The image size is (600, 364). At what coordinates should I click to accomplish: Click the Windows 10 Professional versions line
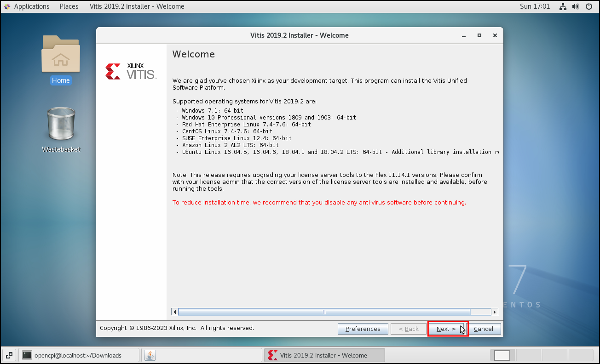tap(266, 118)
